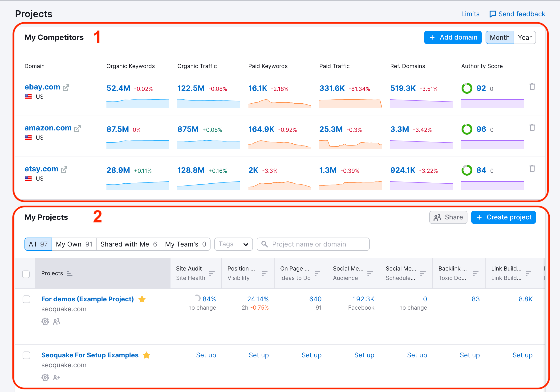The image size is (560, 392).
Task: Click amazon.com 875M organic traffic value
Action: [188, 129]
